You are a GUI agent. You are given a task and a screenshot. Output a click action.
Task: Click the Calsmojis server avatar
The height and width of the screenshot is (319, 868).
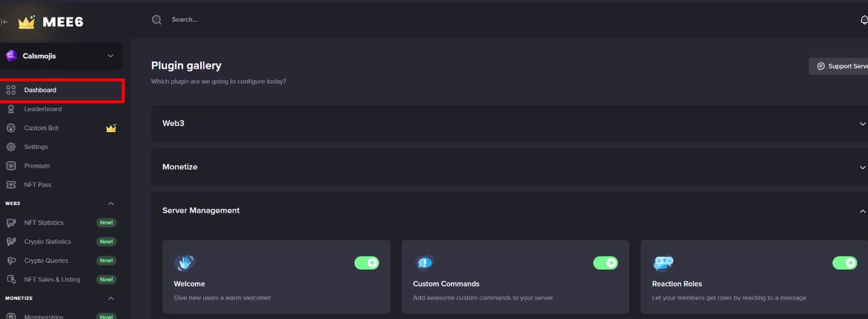pyautogui.click(x=11, y=56)
